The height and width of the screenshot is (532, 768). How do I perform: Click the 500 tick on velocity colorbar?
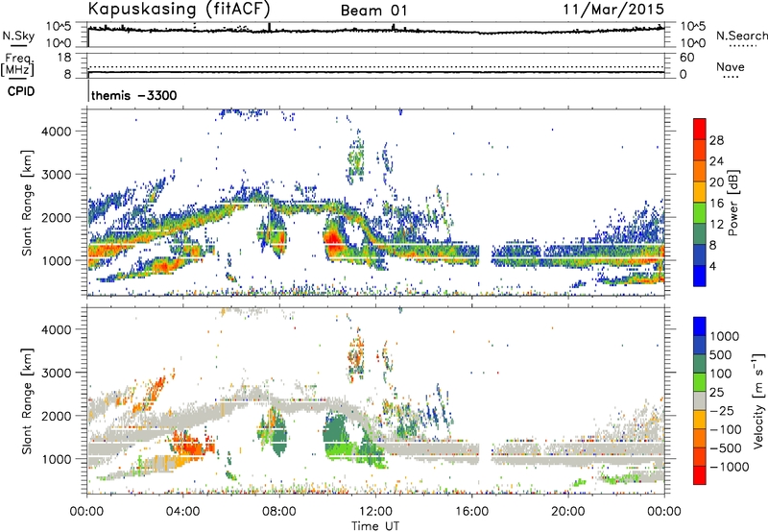721,354
